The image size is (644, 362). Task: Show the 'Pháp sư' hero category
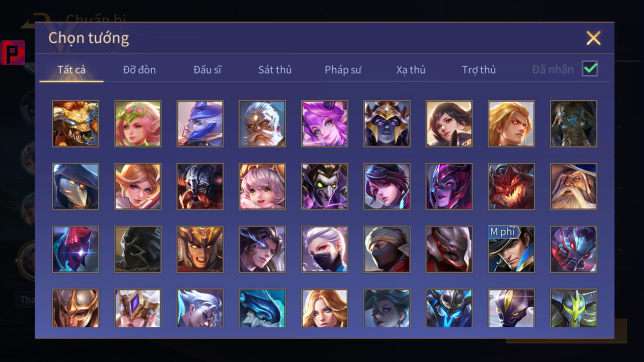343,70
